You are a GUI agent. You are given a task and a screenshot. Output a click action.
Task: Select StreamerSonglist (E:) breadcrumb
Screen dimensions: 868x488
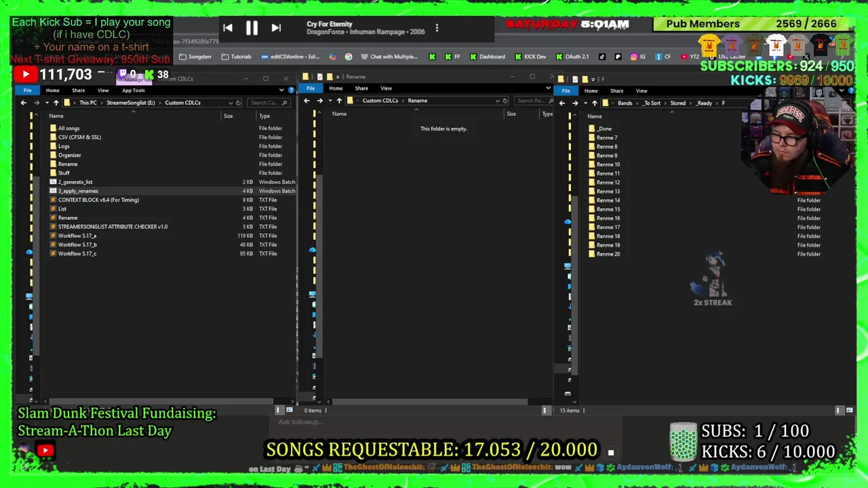(130, 102)
